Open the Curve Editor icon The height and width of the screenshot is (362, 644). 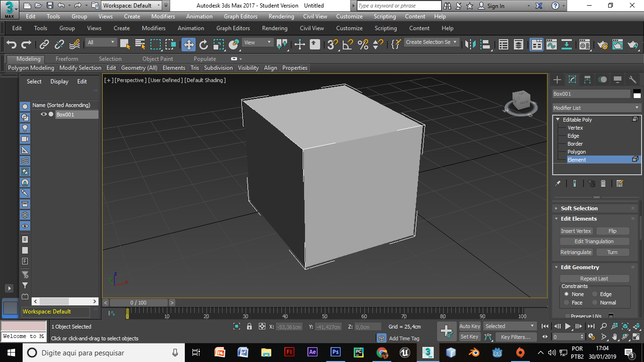click(551, 44)
